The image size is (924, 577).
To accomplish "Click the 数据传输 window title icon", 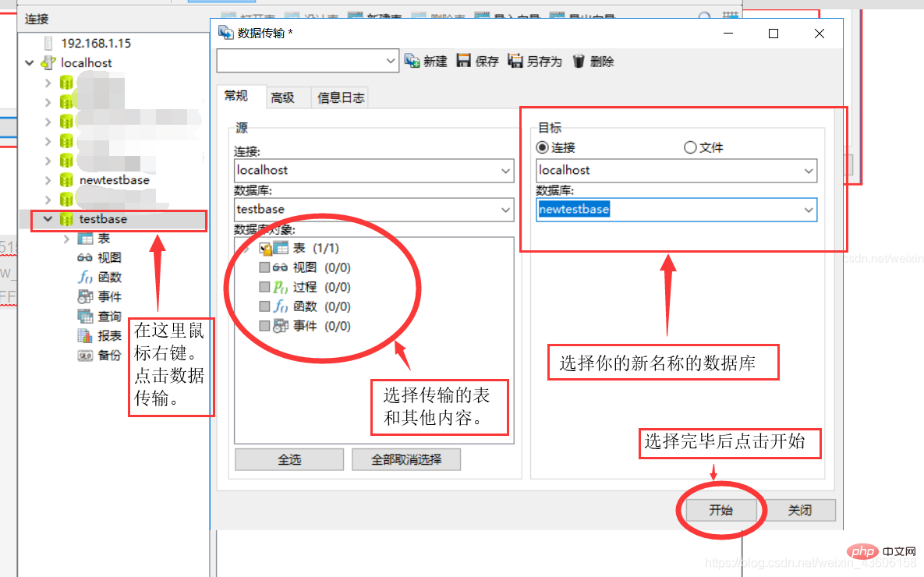I will click(225, 33).
